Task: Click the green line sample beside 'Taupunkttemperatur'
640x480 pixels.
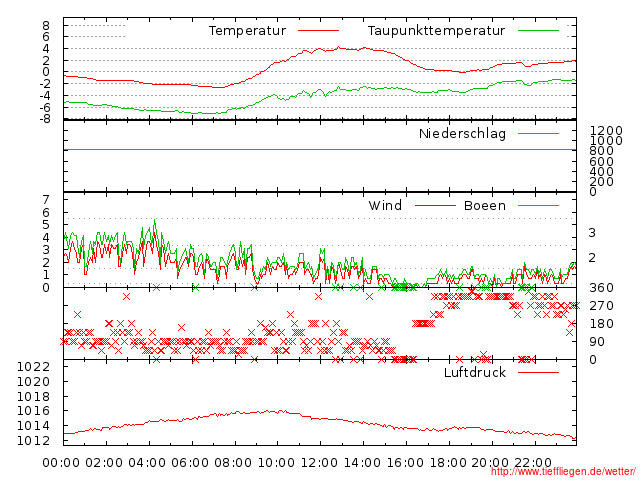Action: click(538, 31)
